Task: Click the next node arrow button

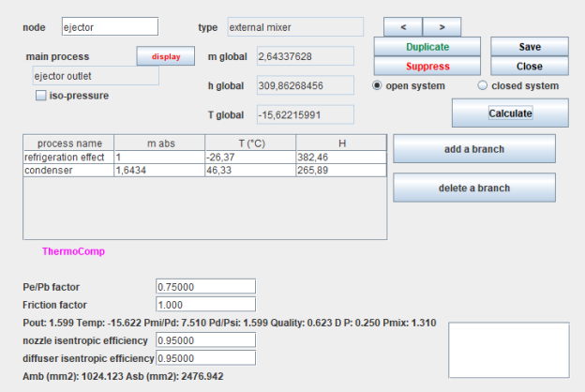Action: click(442, 26)
